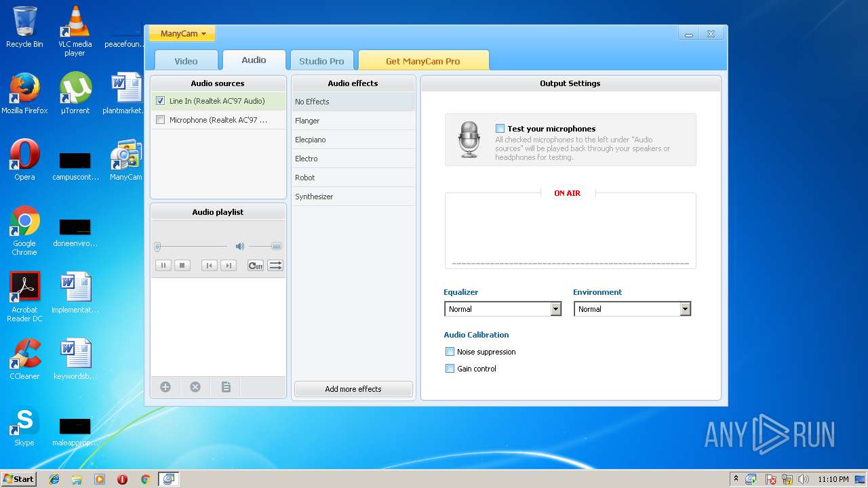Open Opera desktop shortcut
The width and height of the screenshot is (868, 488).
[x=24, y=161]
